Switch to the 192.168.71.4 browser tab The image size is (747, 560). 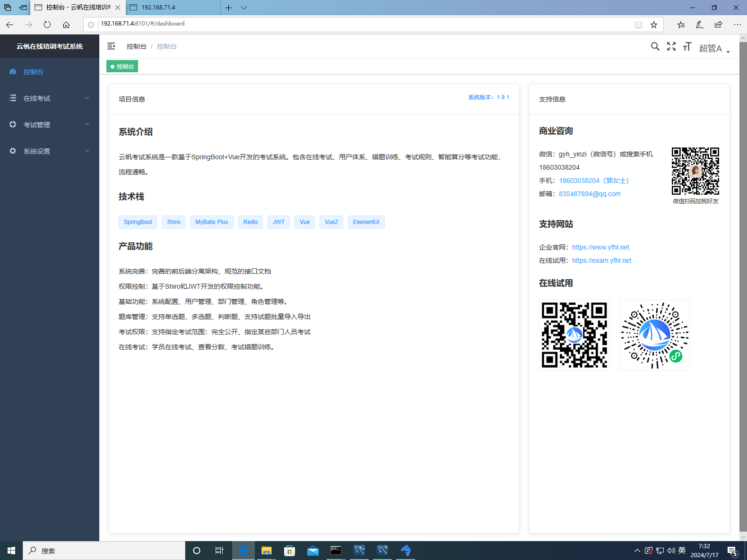point(173,8)
